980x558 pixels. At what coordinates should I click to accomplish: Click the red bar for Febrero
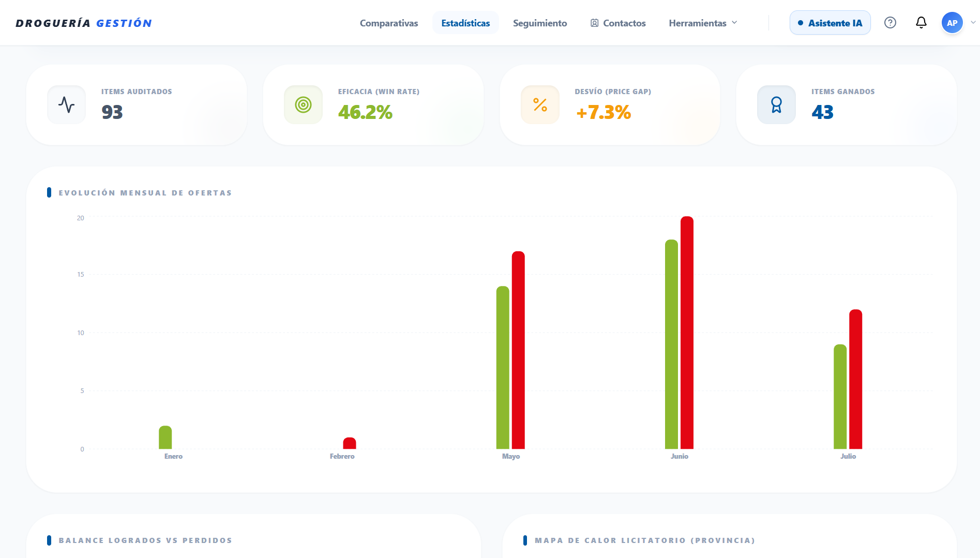350,443
